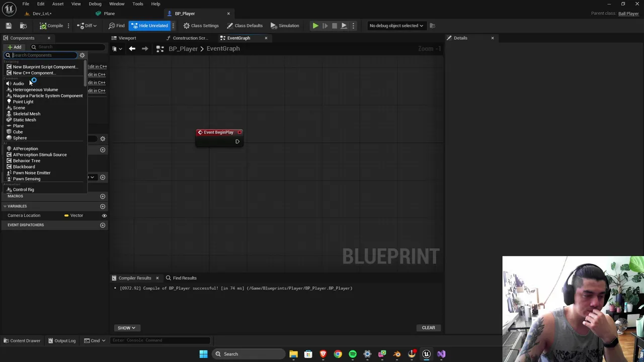
Task: Open component list settings gear
Action: pos(82,55)
